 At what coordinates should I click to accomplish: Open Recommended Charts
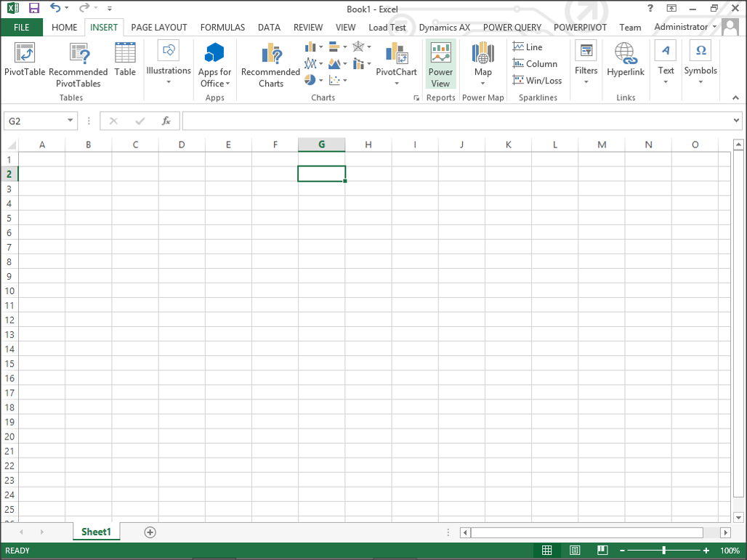pyautogui.click(x=270, y=65)
